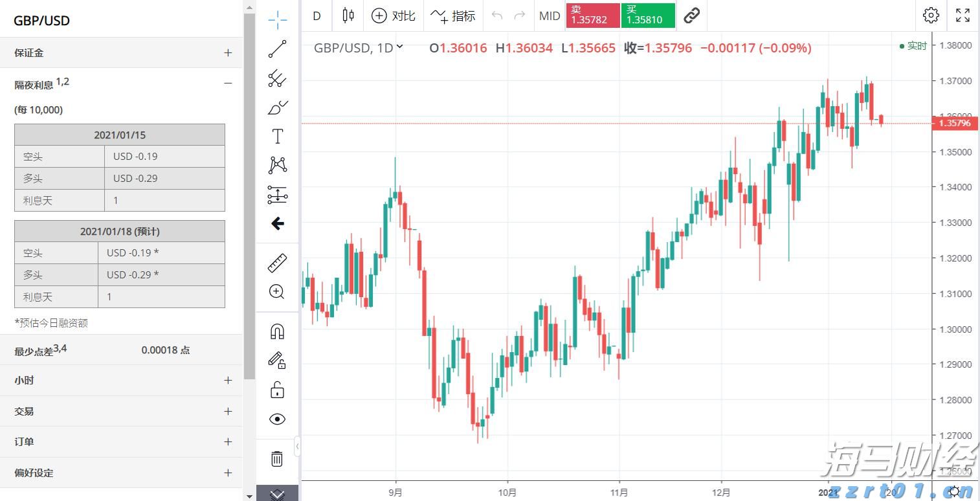Lock all drawings on the chart
Screen dimensions: 980x501
coord(277,389)
